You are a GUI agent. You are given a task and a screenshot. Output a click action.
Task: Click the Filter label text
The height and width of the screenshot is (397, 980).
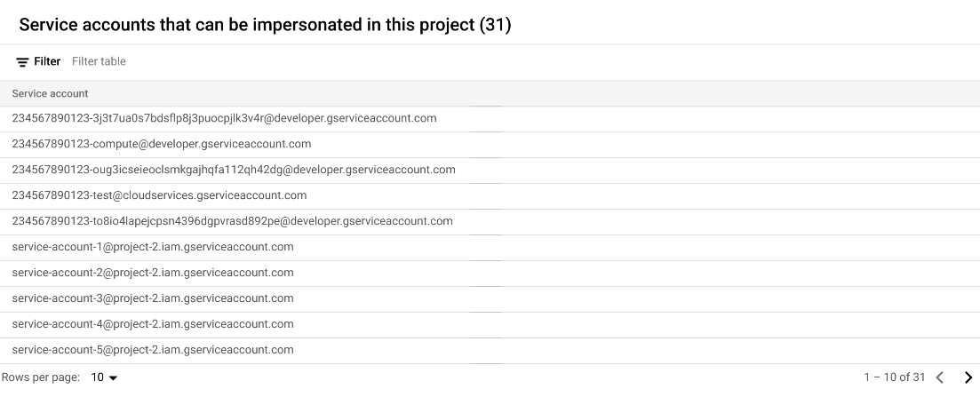click(47, 61)
